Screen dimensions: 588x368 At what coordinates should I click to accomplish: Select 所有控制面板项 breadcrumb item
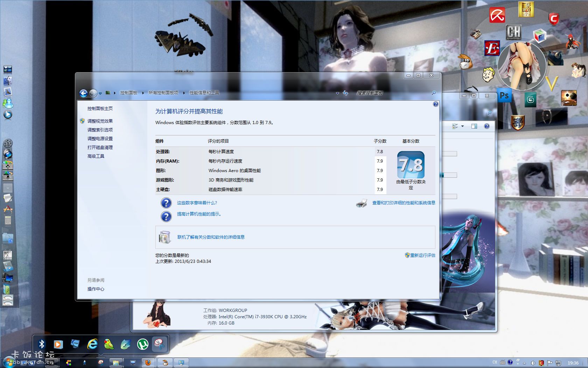[163, 93]
